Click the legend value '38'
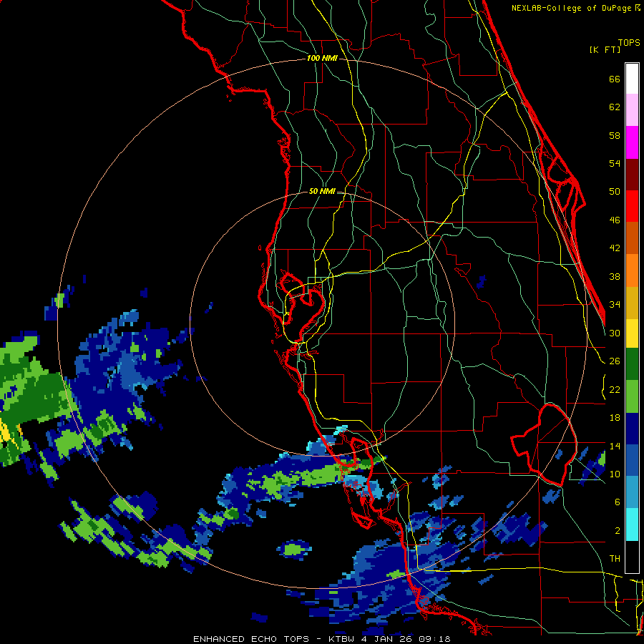 (x=615, y=276)
